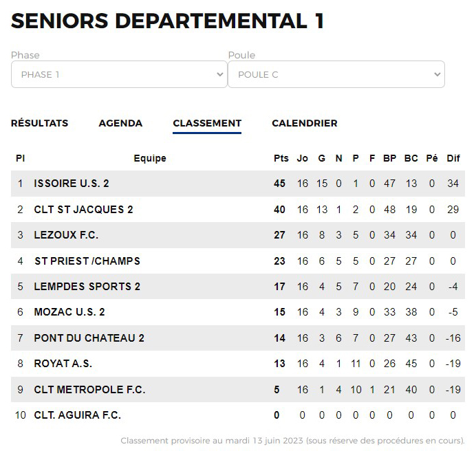Click the Pts column header
The height and width of the screenshot is (451, 476).
(281, 158)
